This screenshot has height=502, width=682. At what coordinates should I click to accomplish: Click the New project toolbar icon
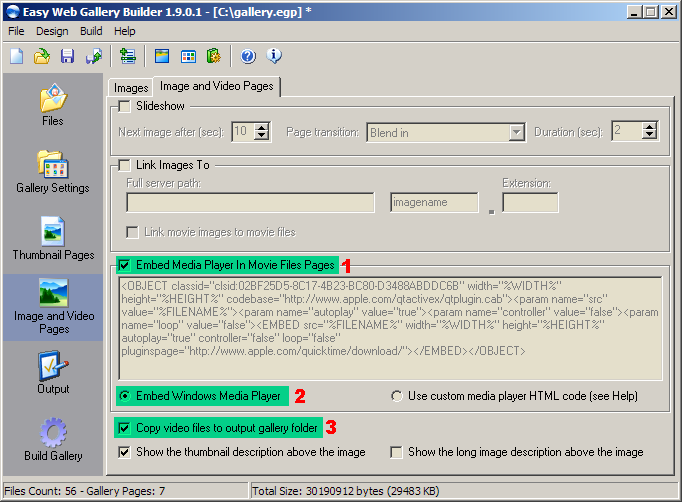coord(17,56)
